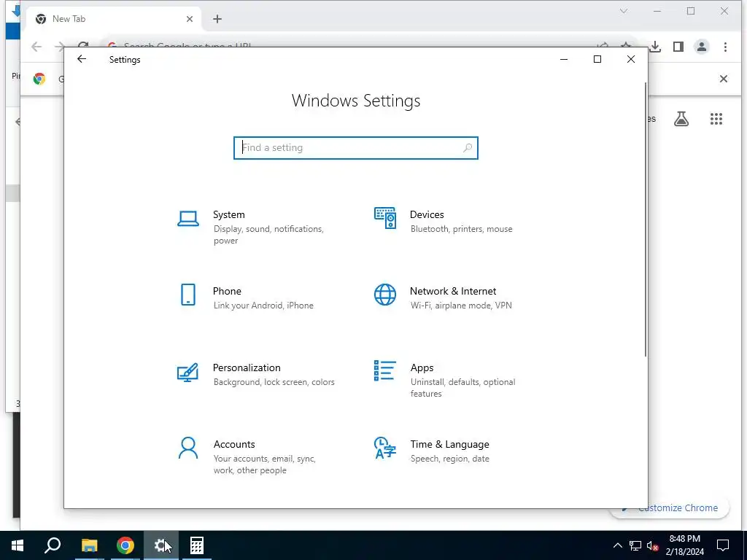
Task: Open File Explorer from taskbar
Action: tap(89, 545)
